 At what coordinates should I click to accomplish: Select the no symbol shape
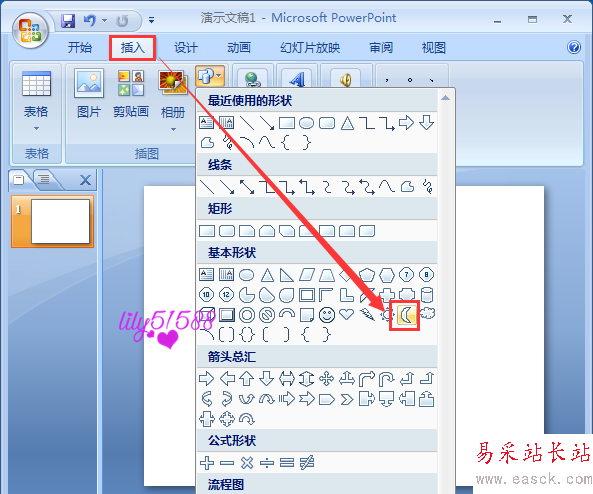pyautogui.click(x=267, y=315)
